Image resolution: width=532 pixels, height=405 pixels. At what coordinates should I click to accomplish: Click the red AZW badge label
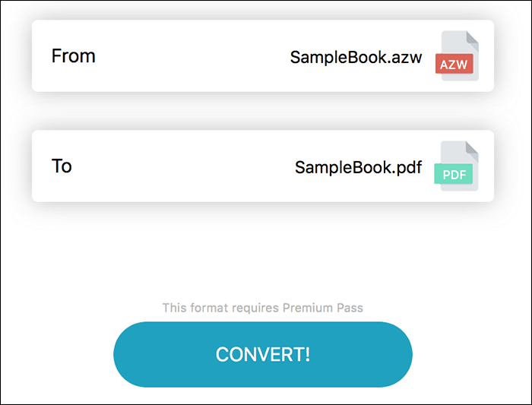[454, 64]
